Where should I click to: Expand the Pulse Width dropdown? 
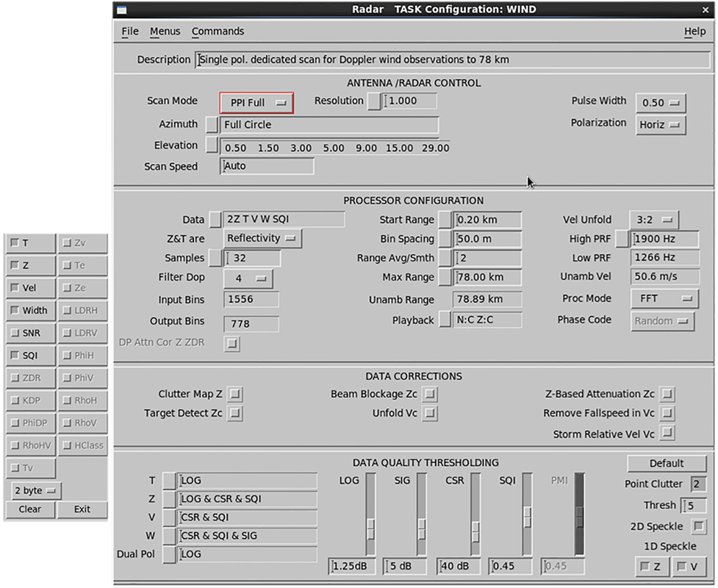(x=660, y=103)
